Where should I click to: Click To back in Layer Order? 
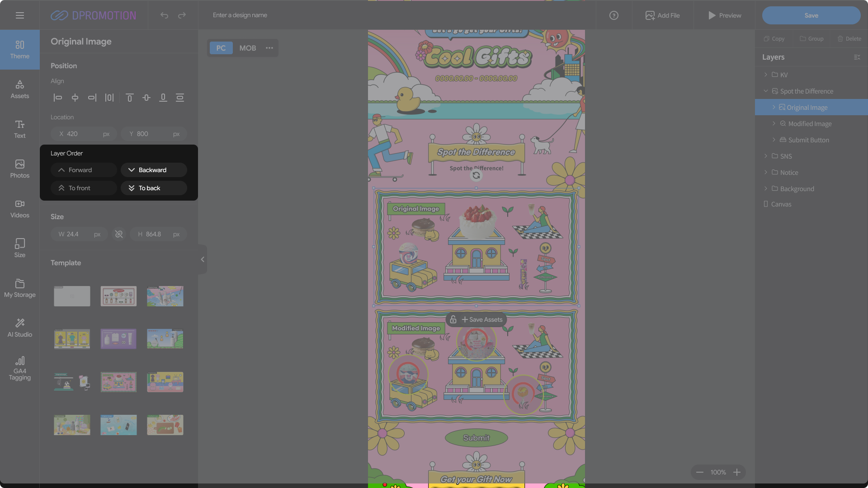154,188
